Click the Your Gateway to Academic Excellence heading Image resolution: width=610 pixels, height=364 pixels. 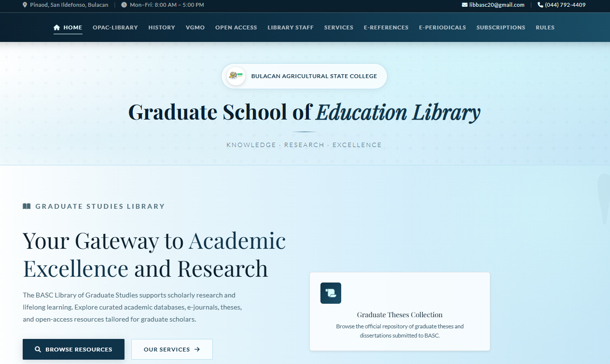tap(154, 254)
